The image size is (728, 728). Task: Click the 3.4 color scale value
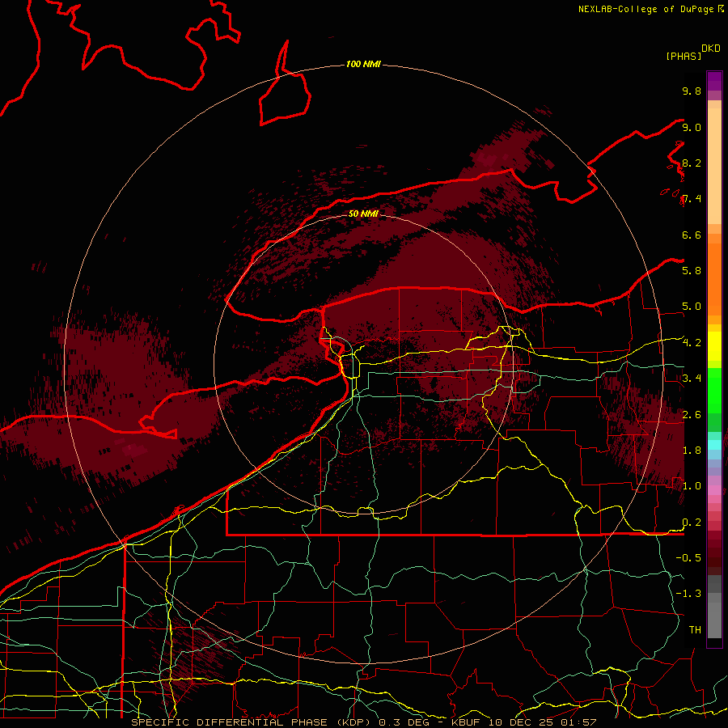[x=692, y=379]
